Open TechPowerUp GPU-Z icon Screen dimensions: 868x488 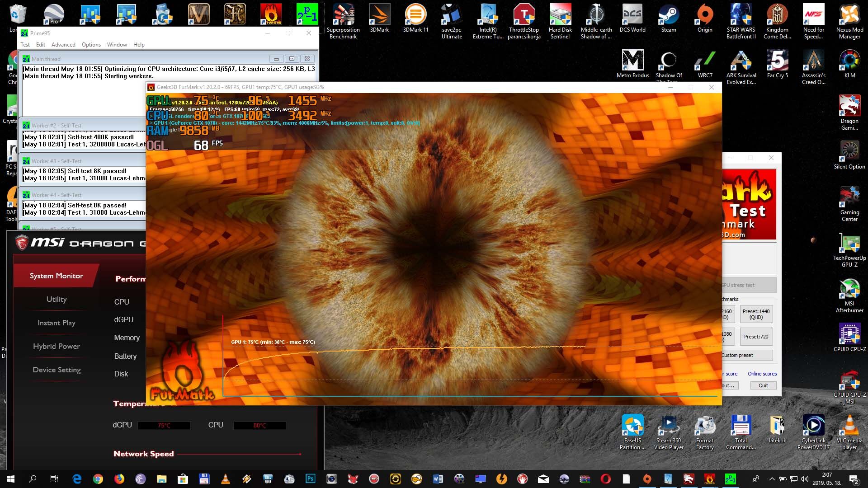849,250
